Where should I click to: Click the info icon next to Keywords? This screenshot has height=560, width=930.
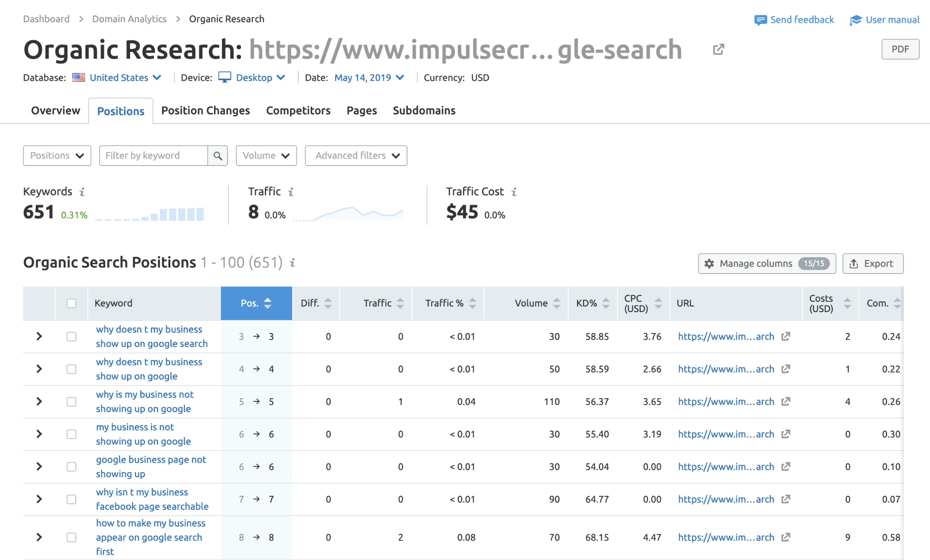[82, 192]
